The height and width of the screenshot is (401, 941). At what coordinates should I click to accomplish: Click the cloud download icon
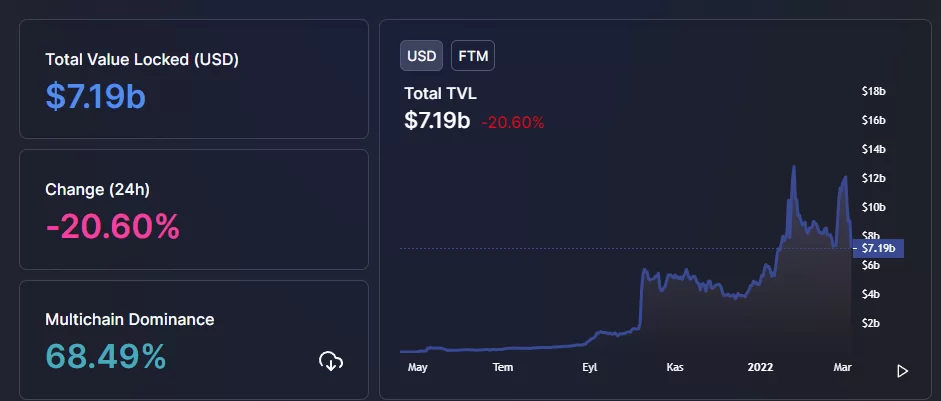331,361
